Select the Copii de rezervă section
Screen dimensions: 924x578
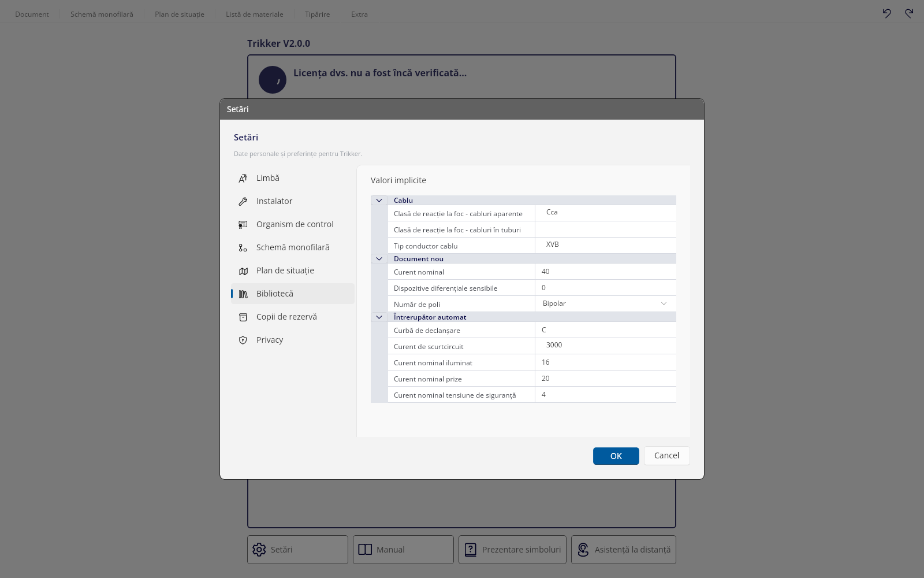pos(293,317)
